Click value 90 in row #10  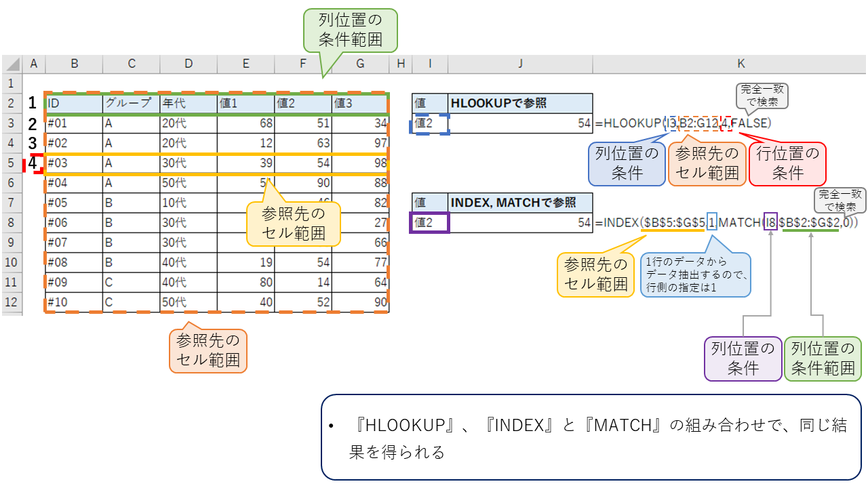[360, 302]
